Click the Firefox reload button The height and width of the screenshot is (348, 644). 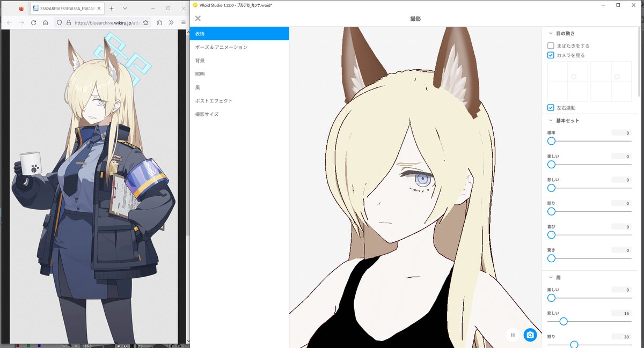point(33,23)
